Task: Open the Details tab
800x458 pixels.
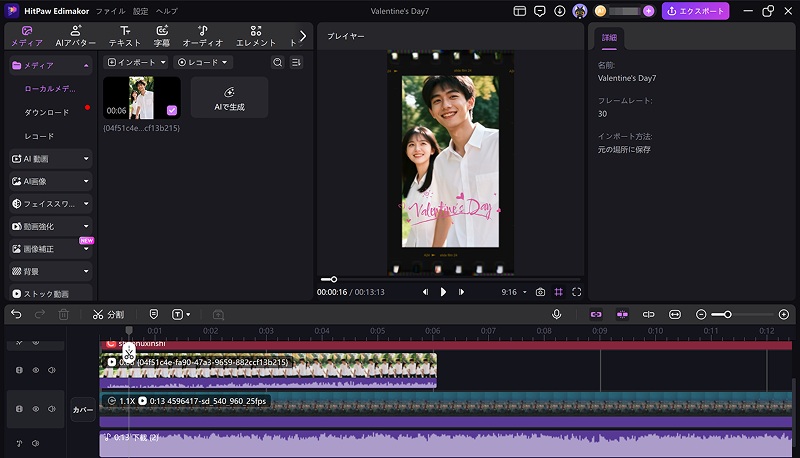Action: pyautogui.click(x=609, y=38)
